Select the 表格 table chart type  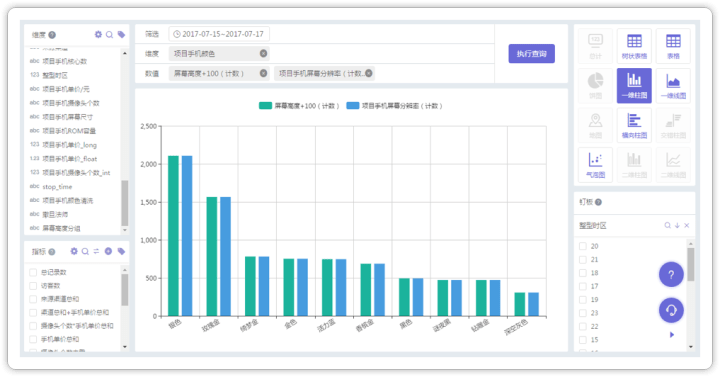pos(673,46)
